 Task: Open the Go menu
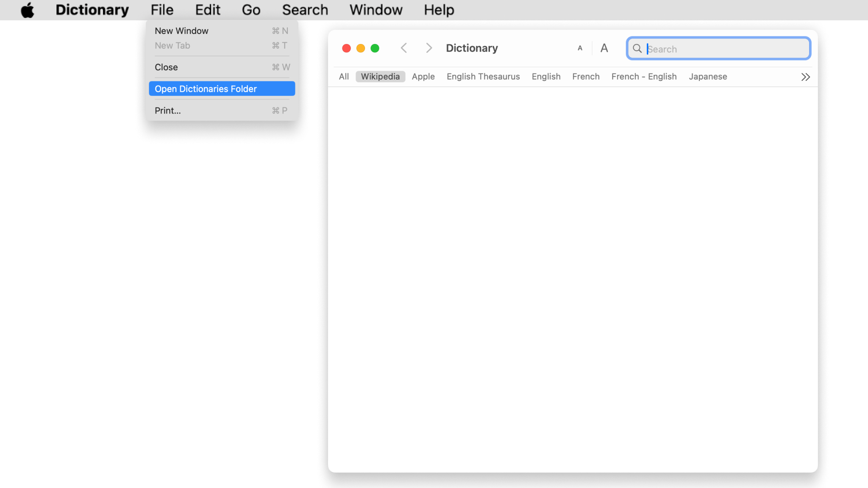[251, 9]
